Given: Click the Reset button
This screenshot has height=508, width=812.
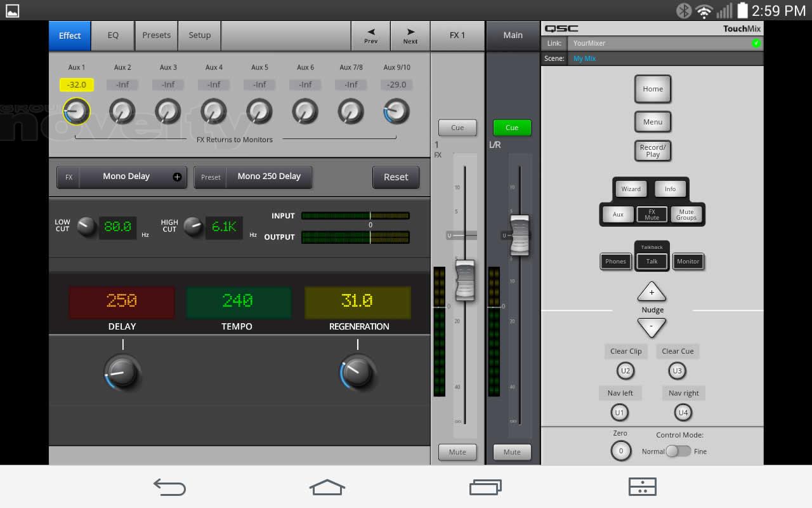Looking at the screenshot, I should pos(396,177).
